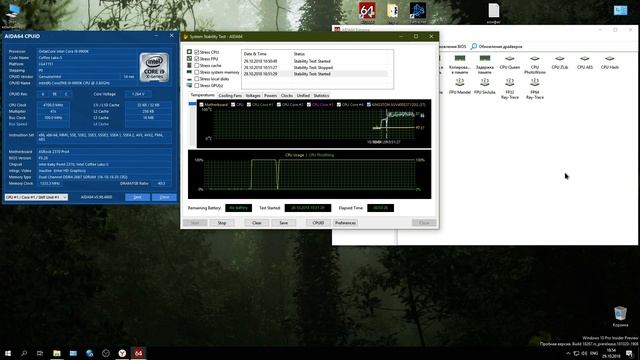Screen dimensions: 640x360
Task: Open the text file icon on desktop
Action: (493, 11)
